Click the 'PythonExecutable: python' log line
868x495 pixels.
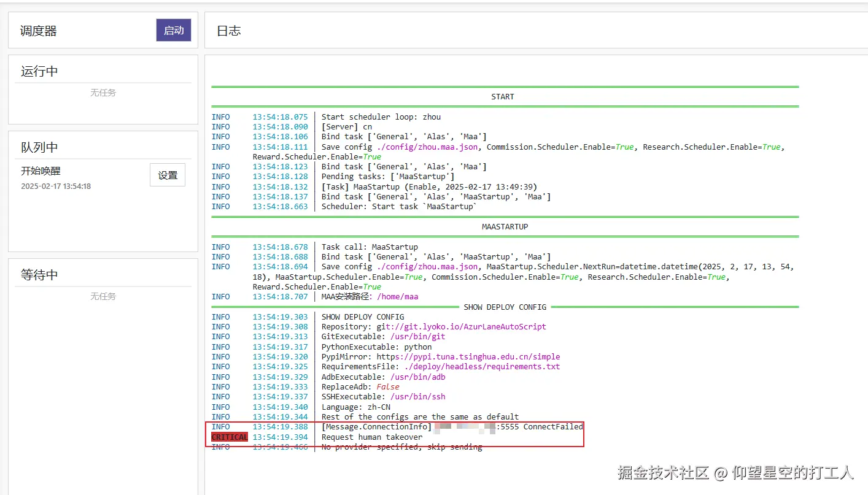pyautogui.click(x=376, y=347)
